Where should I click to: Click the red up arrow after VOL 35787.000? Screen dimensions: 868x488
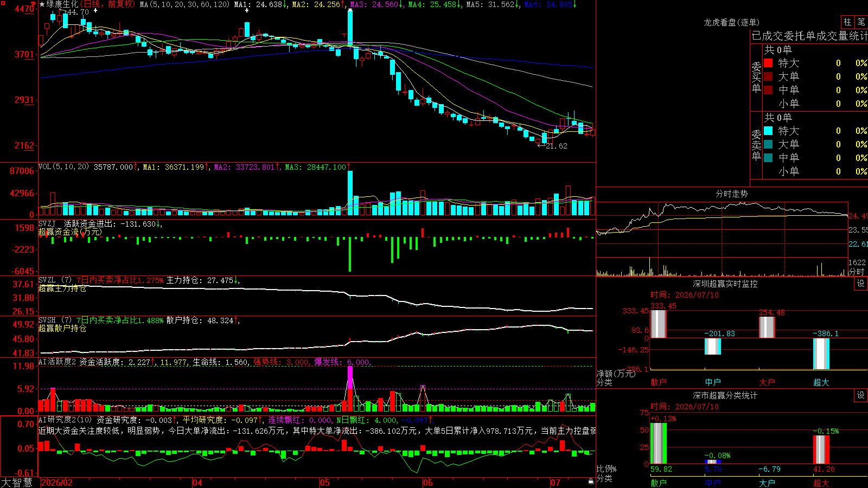click(136, 167)
